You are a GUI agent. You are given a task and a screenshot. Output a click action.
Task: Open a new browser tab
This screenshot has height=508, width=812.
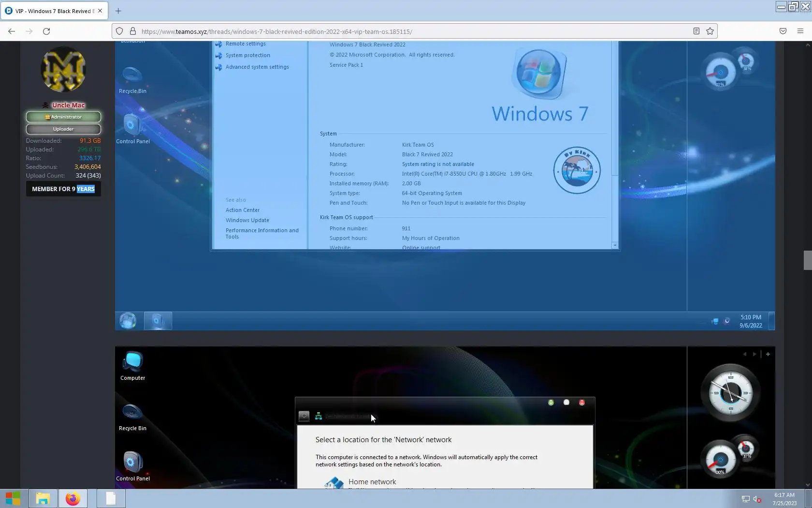(118, 11)
